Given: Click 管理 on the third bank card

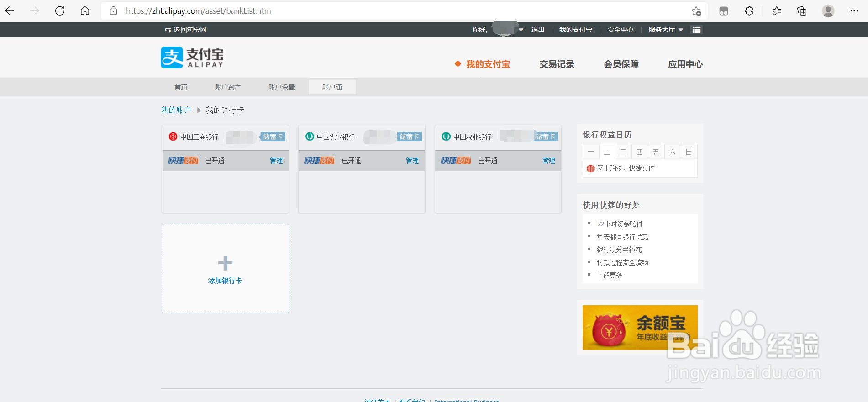Looking at the screenshot, I should 549,161.
